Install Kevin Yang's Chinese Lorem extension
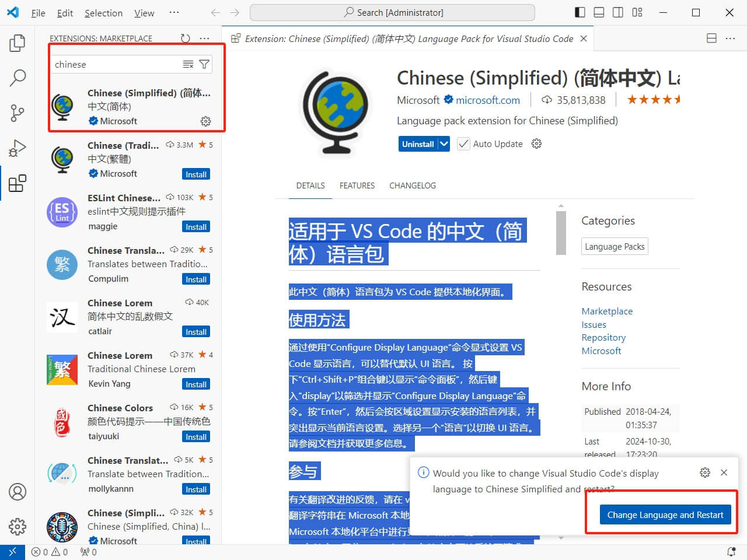 point(196,384)
